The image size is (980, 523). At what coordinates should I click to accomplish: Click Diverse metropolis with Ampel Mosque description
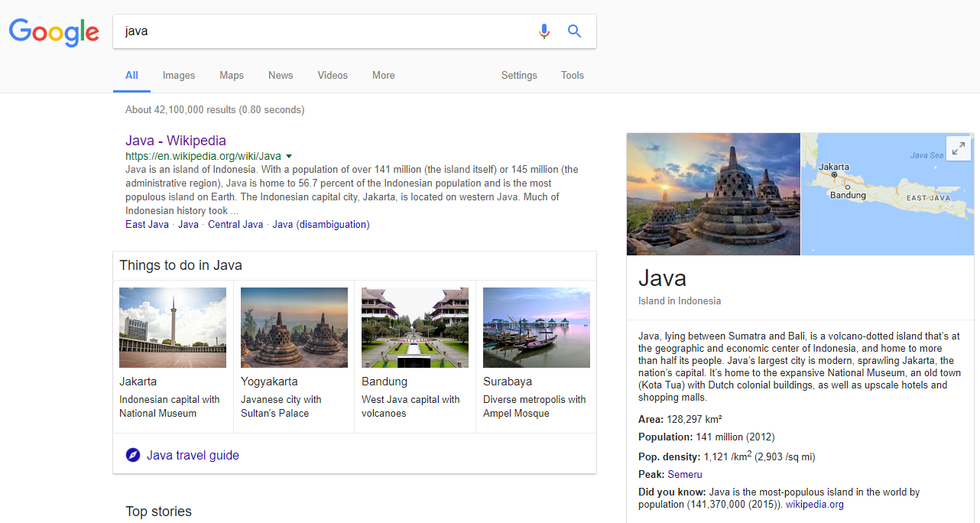tap(534, 407)
